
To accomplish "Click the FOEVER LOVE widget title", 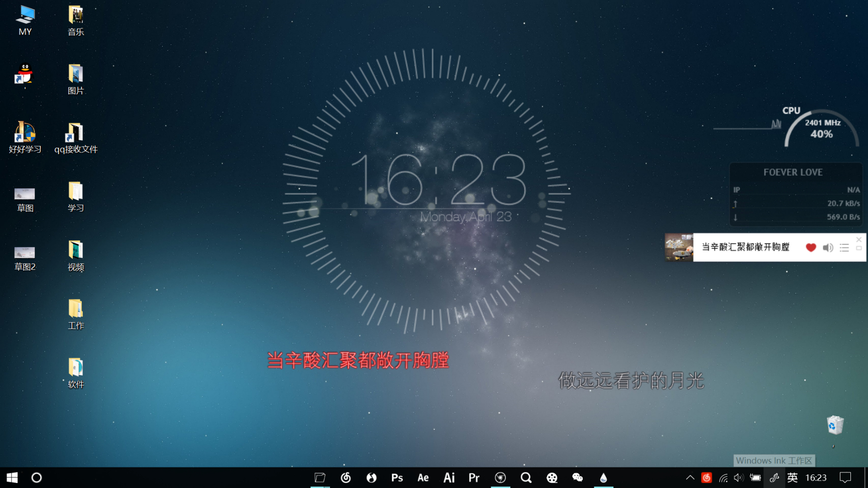I will click(793, 172).
